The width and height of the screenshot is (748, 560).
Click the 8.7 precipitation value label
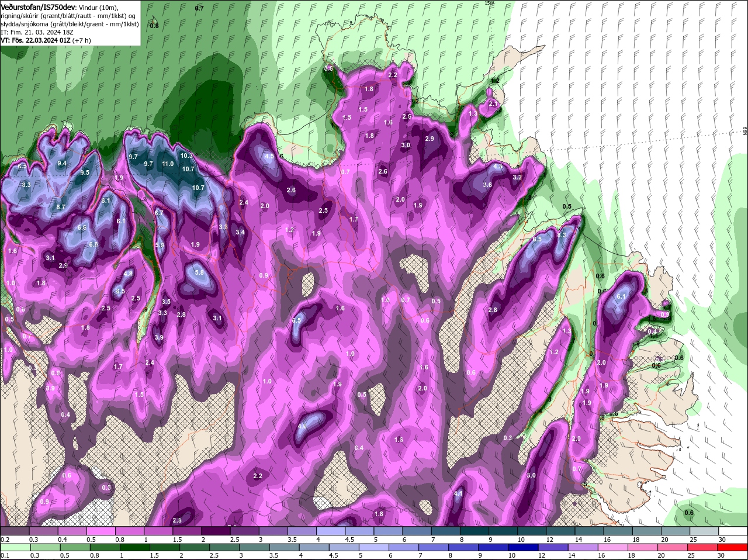(x=61, y=207)
